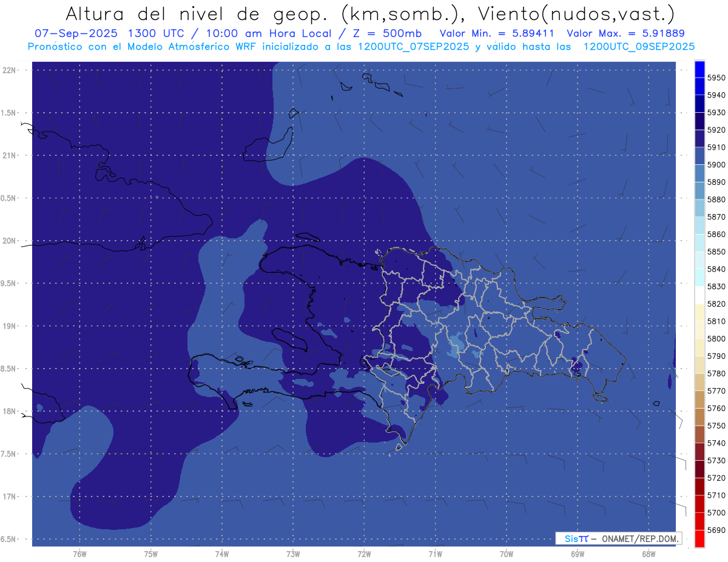Pick the light cyan swatch between 5840 and 5830
This screenshot has height=562, width=728.
(699, 278)
